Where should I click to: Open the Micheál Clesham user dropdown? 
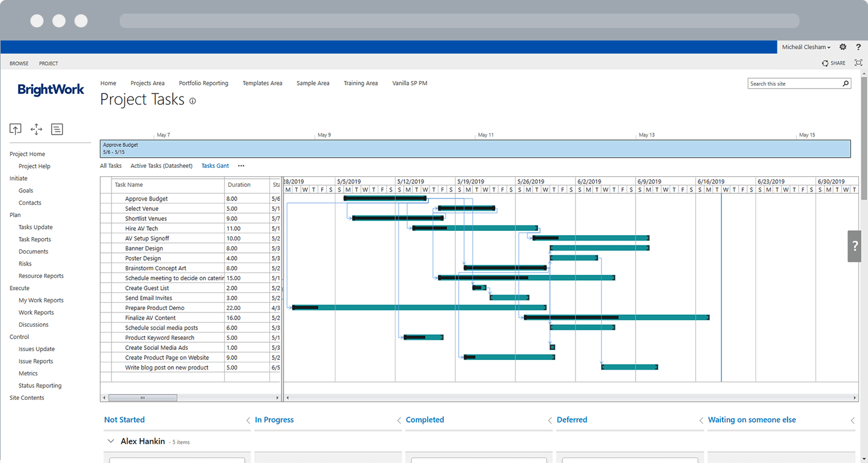pos(806,47)
